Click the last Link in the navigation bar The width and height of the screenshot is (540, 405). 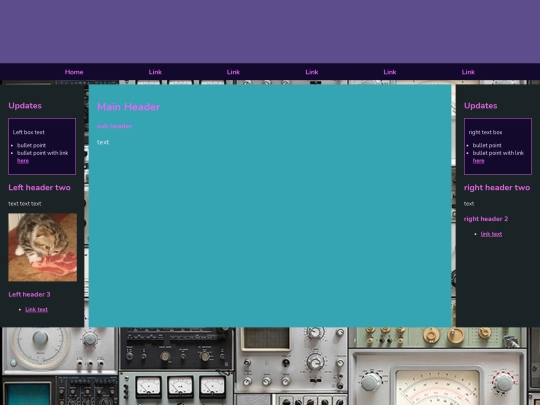click(468, 72)
